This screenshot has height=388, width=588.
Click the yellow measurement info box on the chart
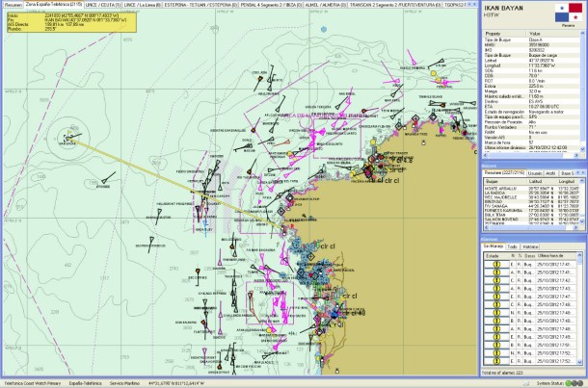pyautogui.click(x=71, y=22)
